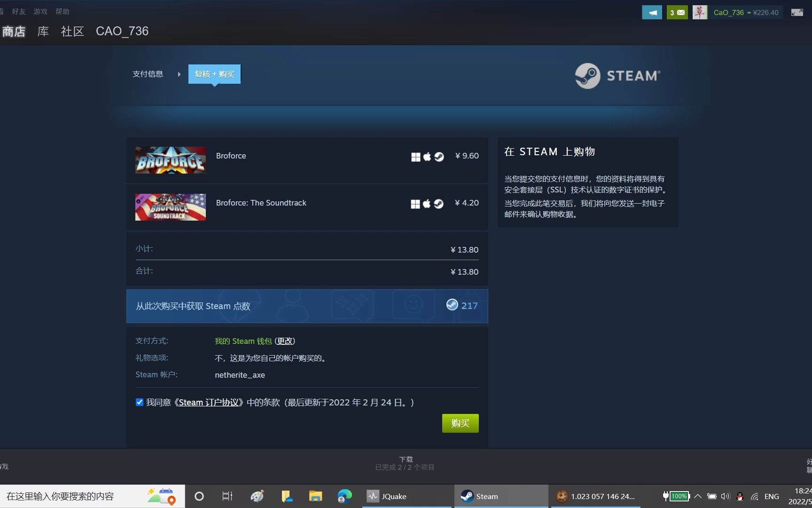Select the 复核 + 购买 review step
812x508 pixels.
click(x=214, y=74)
